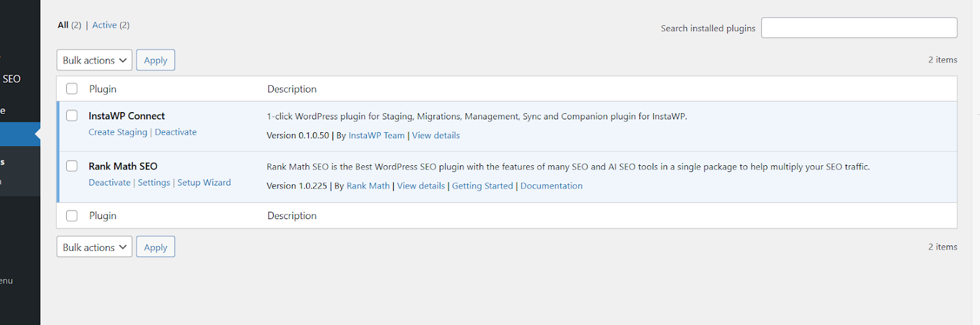Click the InstaWP Connect plugin name
Viewport: 980px width, 325px height.
[127, 116]
